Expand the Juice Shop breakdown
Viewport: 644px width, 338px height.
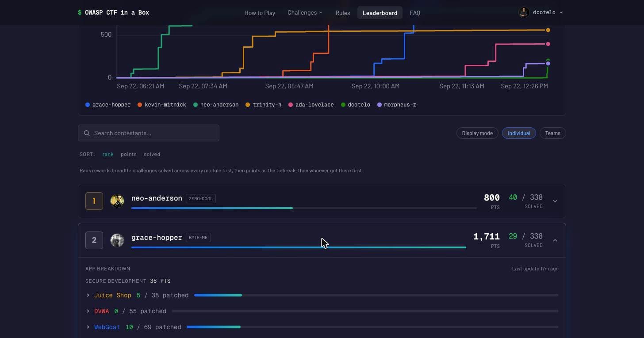point(88,295)
